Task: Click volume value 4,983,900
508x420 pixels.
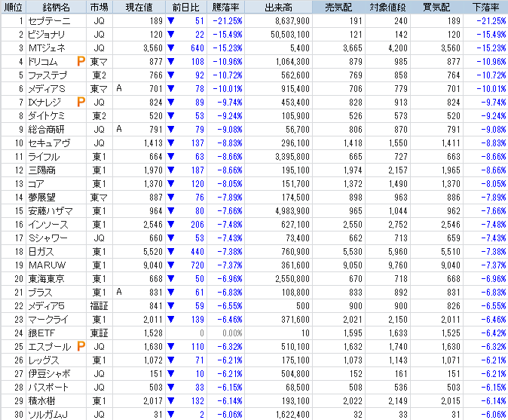Action: (292, 211)
